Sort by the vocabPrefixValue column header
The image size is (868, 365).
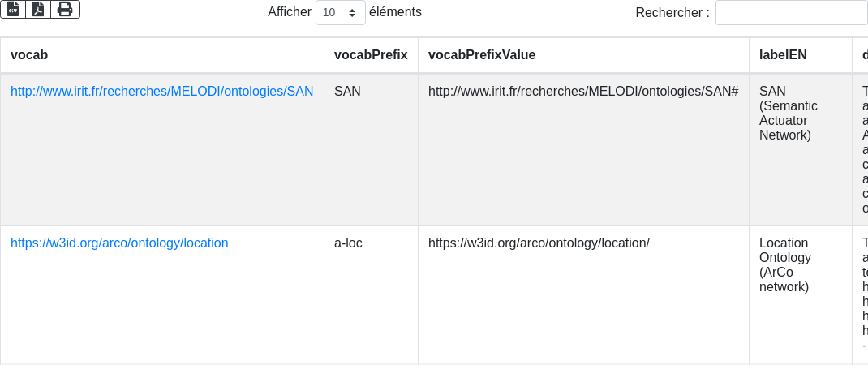point(482,54)
